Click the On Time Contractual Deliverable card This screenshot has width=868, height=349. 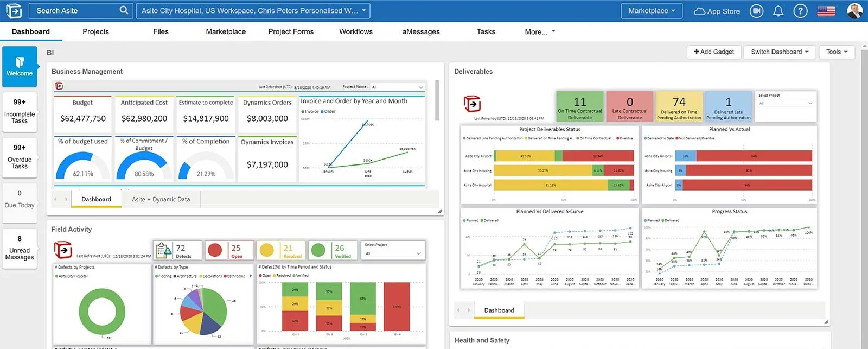(x=580, y=106)
